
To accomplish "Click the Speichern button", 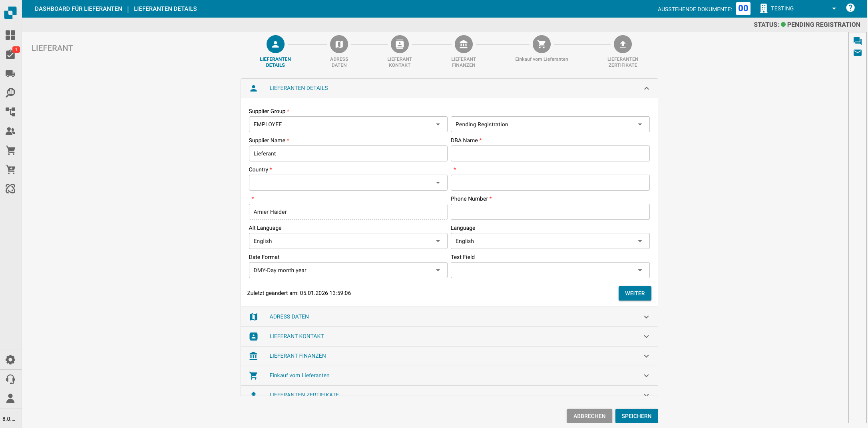I will pos(636,416).
